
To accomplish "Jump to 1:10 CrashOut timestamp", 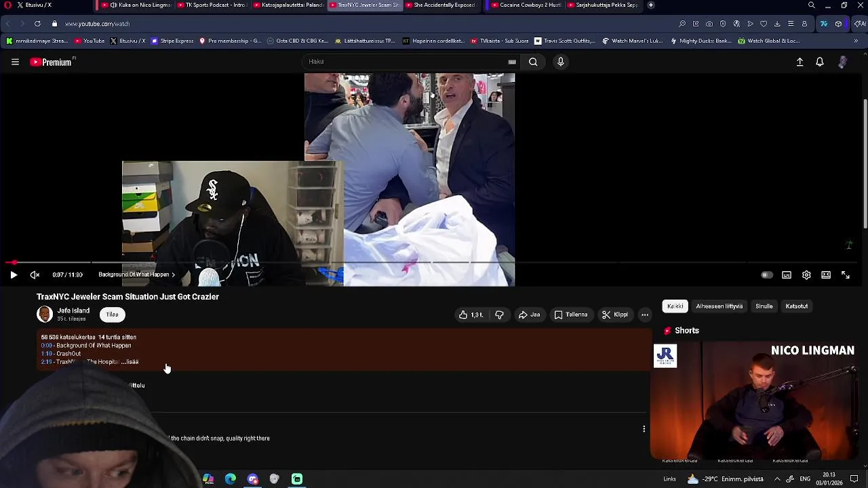I will point(46,354).
